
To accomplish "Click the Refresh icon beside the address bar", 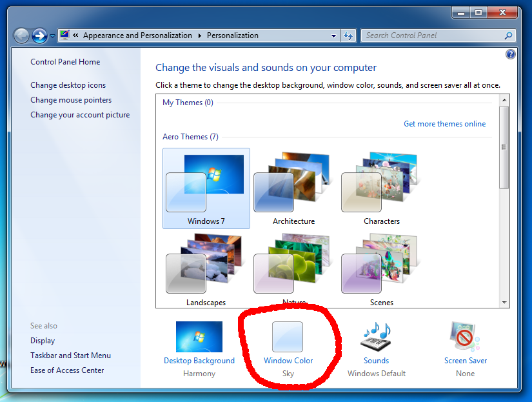I will pos(348,35).
